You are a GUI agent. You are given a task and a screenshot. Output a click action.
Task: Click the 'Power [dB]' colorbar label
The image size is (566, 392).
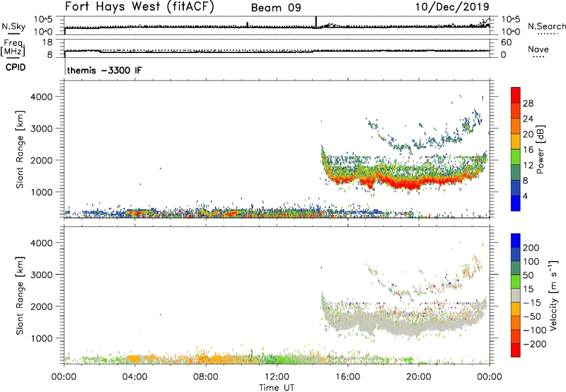click(x=540, y=149)
